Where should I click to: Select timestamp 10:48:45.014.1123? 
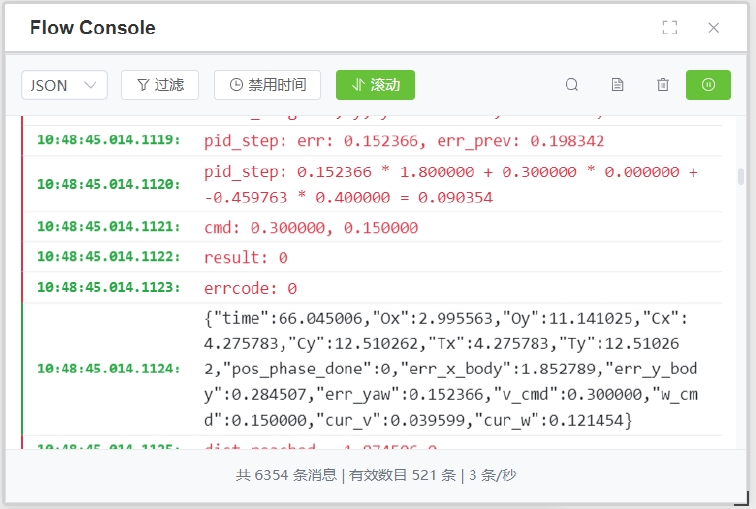point(108,287)
